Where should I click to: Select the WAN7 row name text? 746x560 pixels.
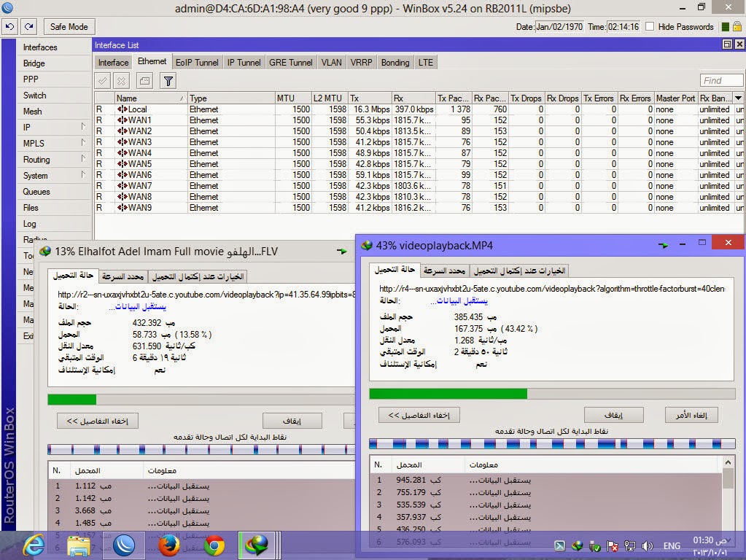[x=140, y=186]
